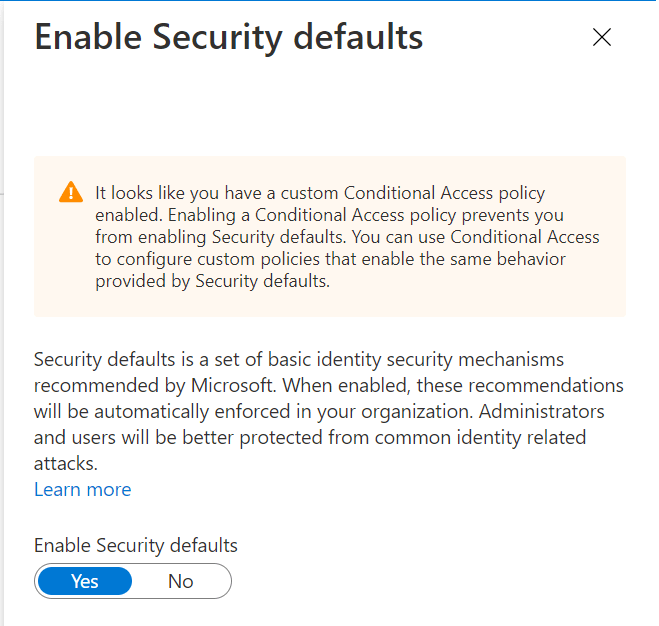
Task: Click the word "attacks." above Learn more
Action: (64, 464)
